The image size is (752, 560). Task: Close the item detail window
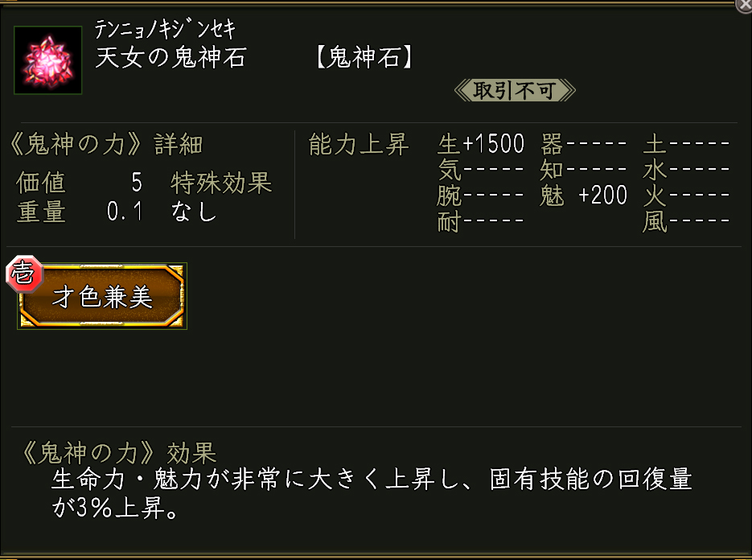tap(744, 5)
